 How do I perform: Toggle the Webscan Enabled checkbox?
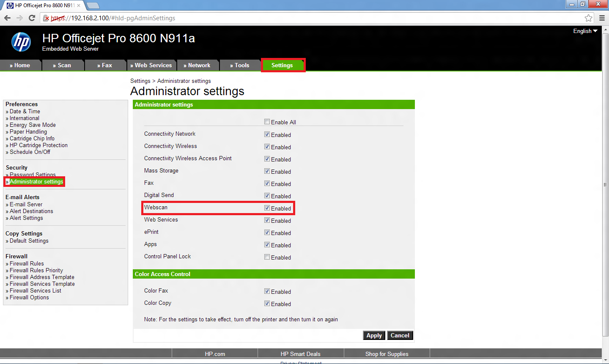coord(267,208)
